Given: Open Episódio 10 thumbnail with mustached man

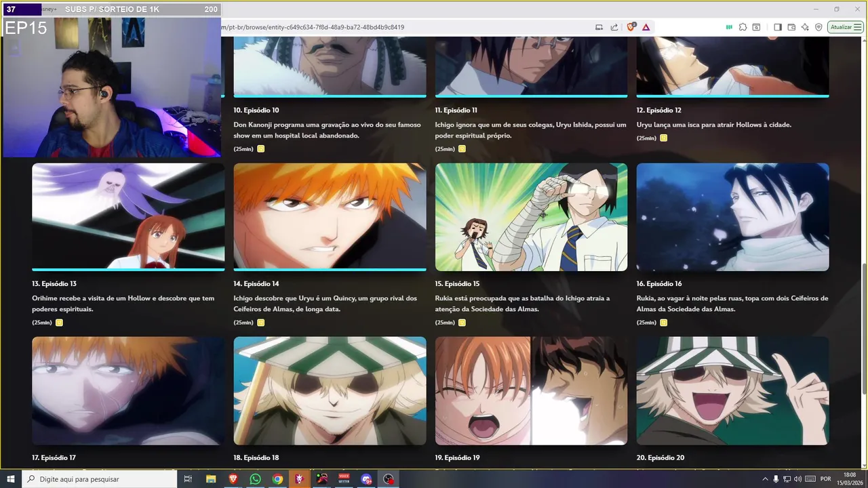Looking at the screenshot, I should point(330,66).
